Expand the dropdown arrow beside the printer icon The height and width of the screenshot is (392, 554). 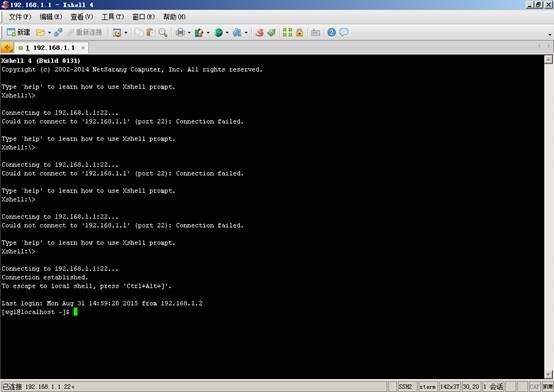point(189,33)
